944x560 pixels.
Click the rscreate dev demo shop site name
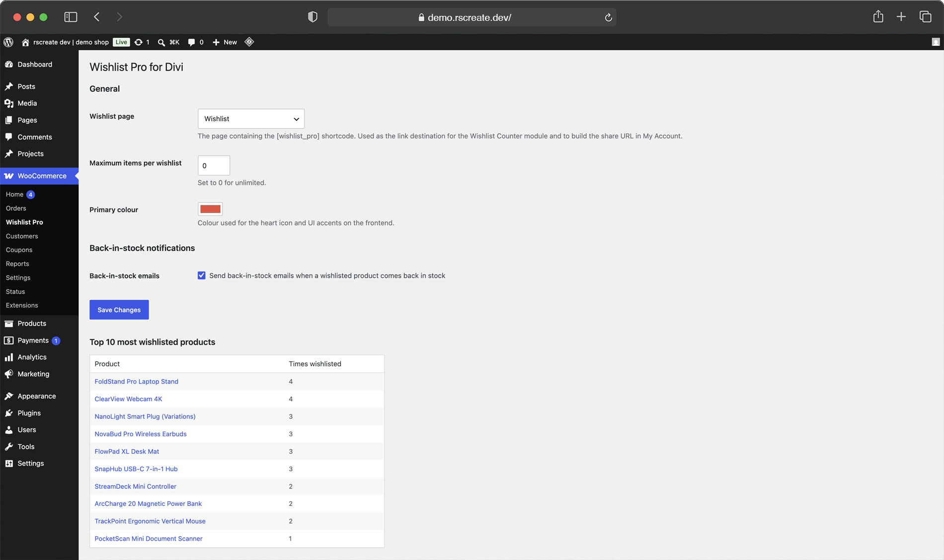tap(71, 42)
